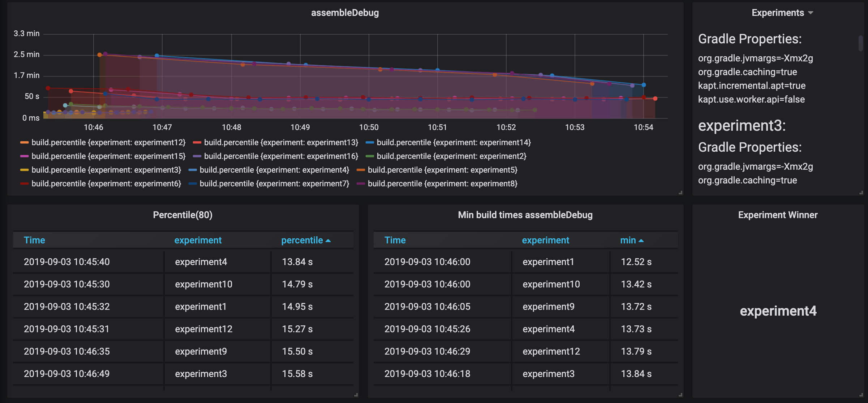Click the Percentile(80) panel's resize corner handle
Viewport: 868px width, 403px height.
[x=356, y=395]
